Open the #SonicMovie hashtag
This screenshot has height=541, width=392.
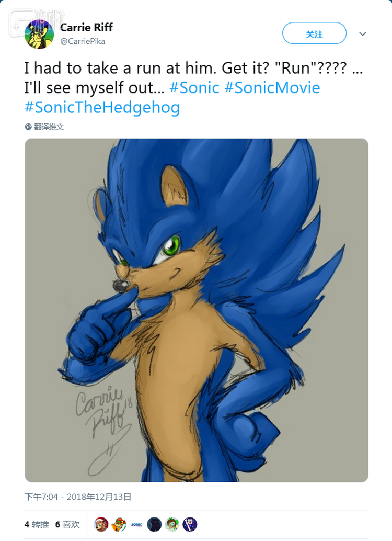point(272,87)
